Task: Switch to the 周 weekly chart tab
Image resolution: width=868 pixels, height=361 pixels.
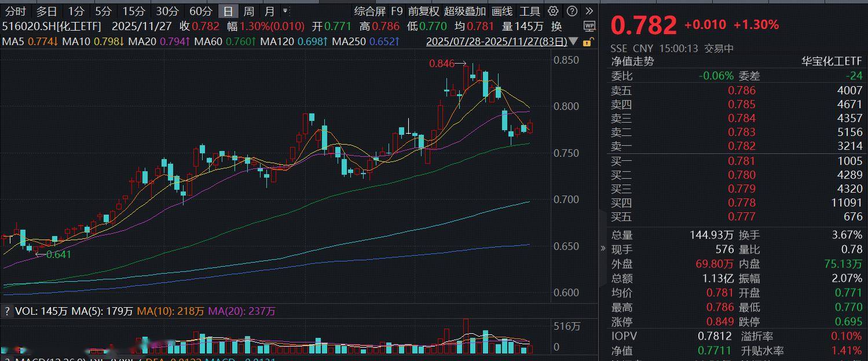Action: pyautogui.click(x=248, y=11)
